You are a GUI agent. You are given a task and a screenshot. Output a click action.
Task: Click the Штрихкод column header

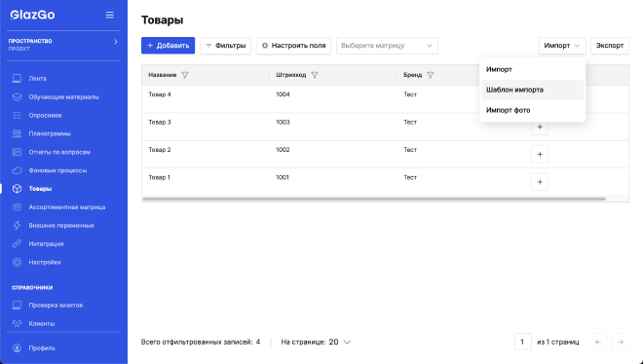coord(290,75)
